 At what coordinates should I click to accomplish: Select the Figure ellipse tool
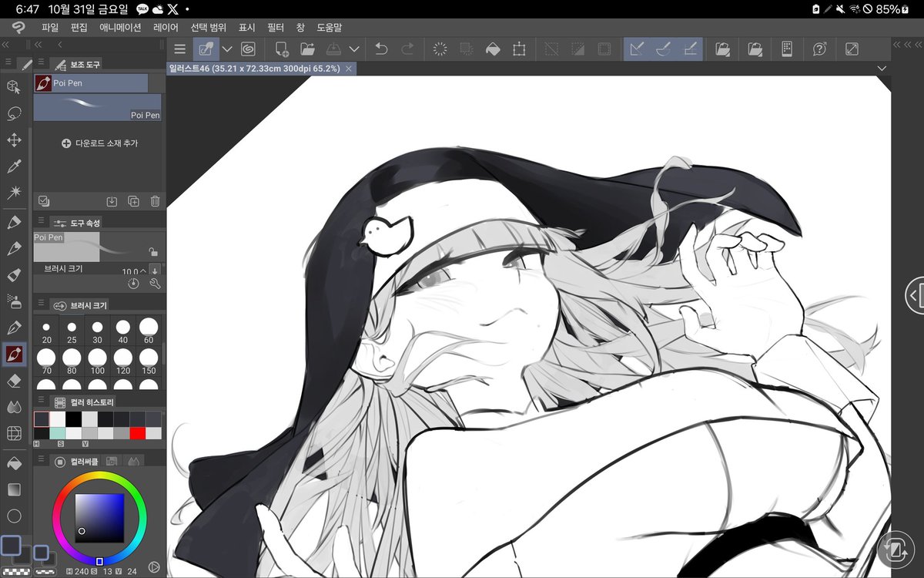[x=13, y=516]
